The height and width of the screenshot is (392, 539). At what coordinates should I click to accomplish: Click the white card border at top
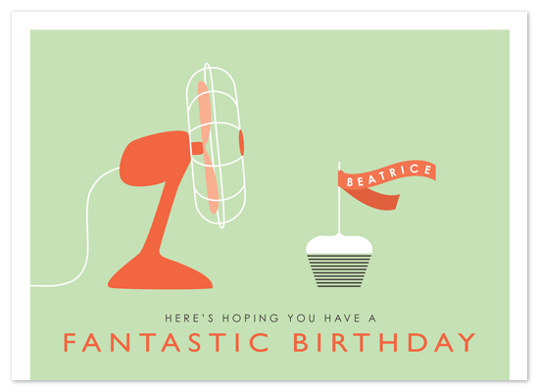tap(269, 21)
